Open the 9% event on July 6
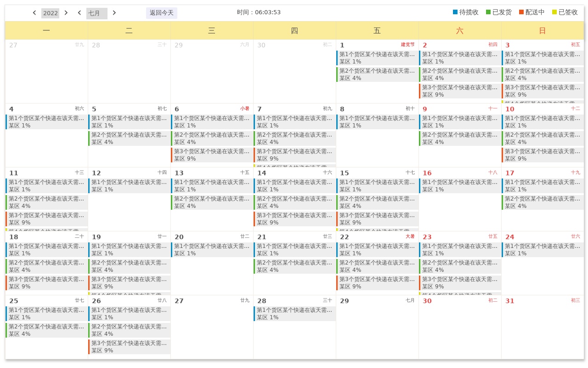 click(212, 155)
